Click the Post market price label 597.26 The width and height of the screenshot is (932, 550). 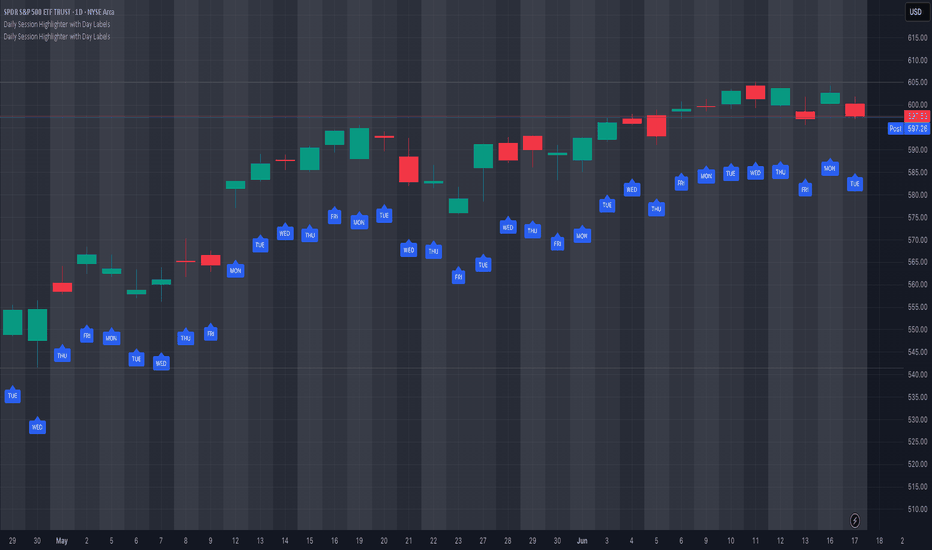[909, 128]
